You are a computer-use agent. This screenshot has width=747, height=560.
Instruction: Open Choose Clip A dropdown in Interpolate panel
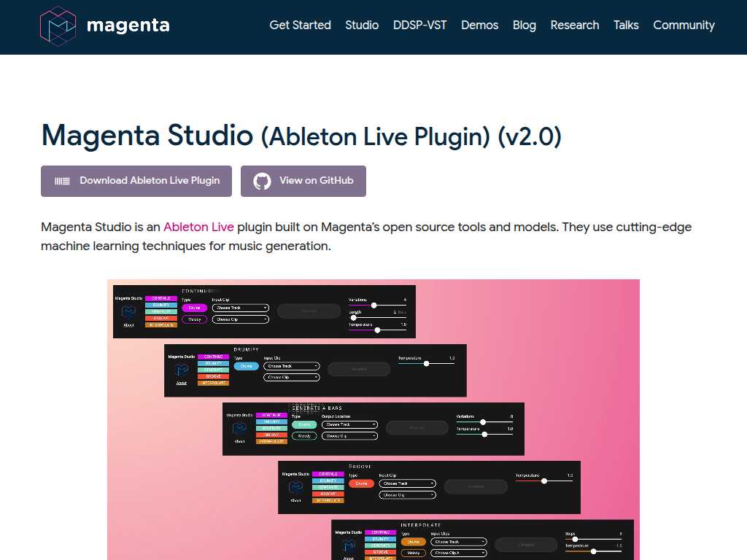tap(459, 553)
